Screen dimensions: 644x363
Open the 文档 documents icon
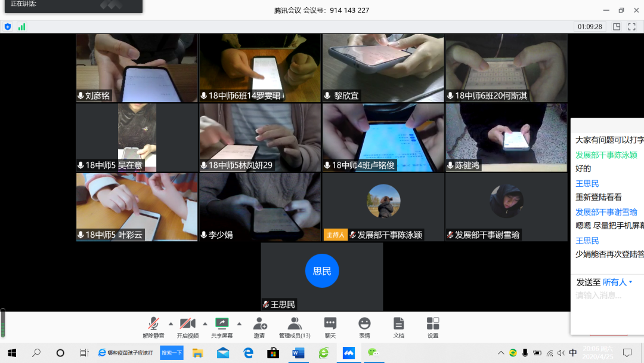(x=398, y=327)
